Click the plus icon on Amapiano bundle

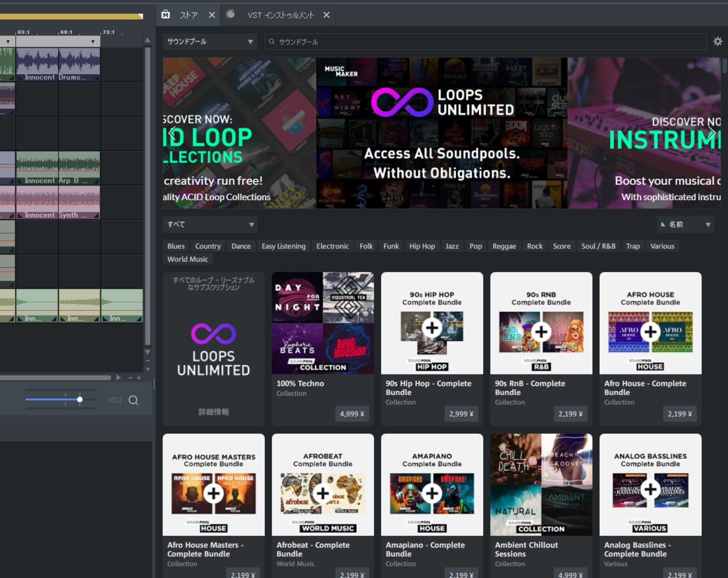(x=432, y=493)
